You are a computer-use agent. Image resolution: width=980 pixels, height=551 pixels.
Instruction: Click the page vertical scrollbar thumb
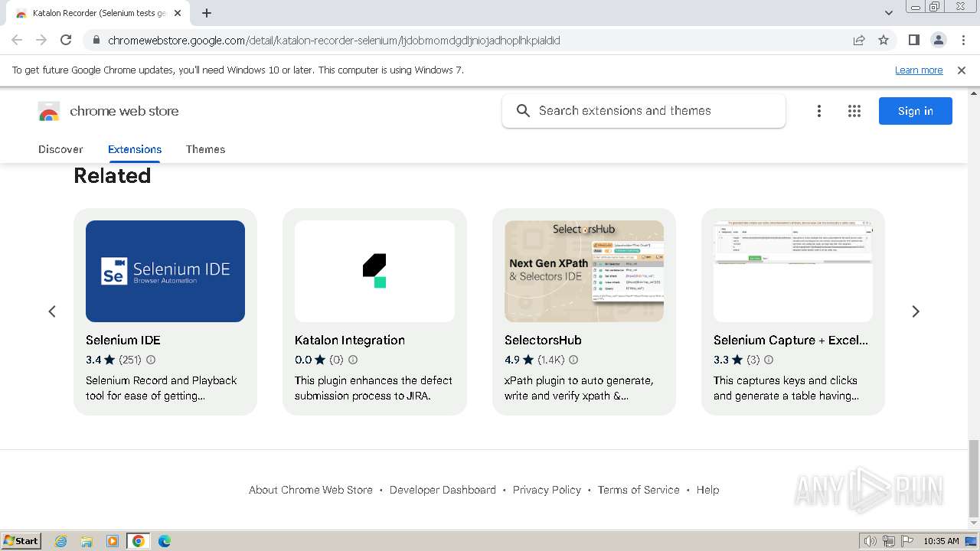click(x=974, y=478)
